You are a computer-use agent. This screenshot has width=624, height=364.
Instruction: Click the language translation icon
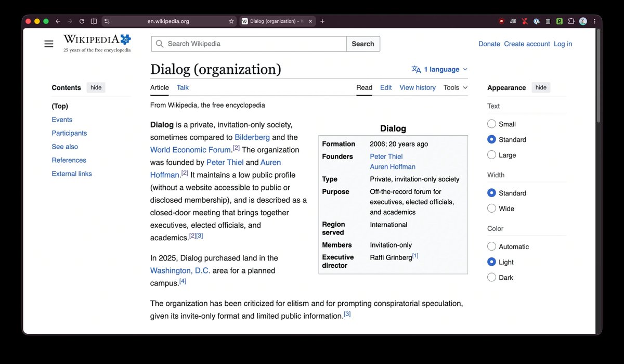coord(416,69)
